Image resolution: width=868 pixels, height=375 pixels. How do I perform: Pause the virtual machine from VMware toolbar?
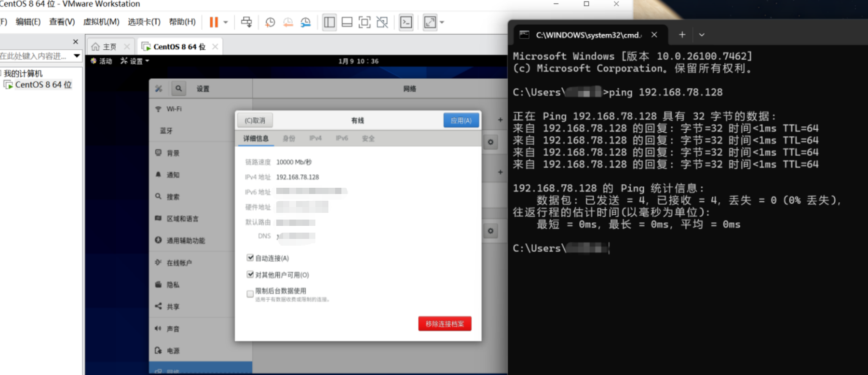[214, 22]
